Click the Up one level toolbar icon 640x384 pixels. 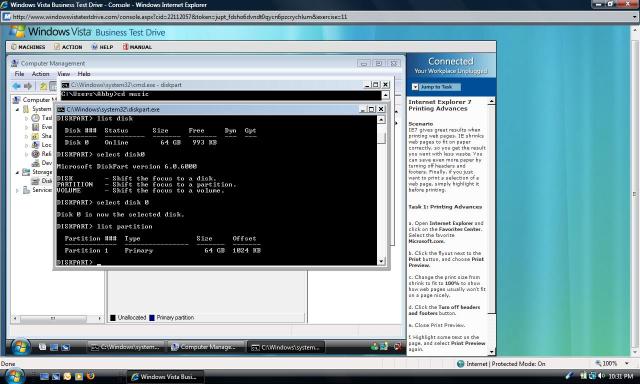point(43,86)
